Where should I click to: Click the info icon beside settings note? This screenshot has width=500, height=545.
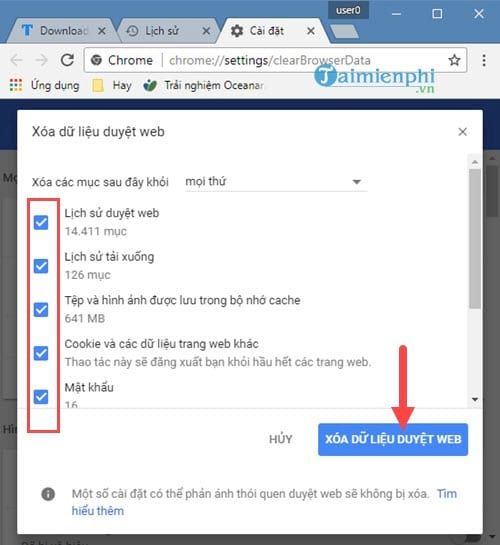tap(48, 494)
